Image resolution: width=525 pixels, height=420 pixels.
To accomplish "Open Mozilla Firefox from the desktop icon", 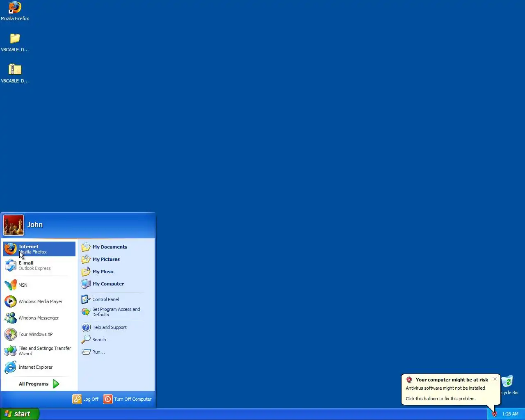I will click(x=15, y=11).
